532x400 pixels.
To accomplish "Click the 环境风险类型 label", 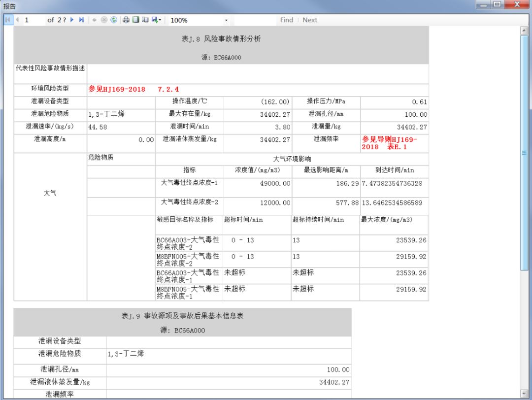I will pos(50,89).
